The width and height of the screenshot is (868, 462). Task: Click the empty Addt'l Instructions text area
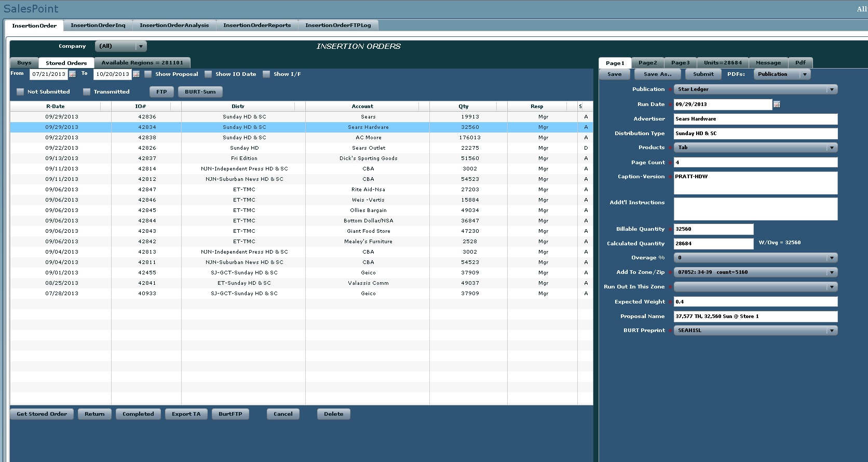(755, 209)
